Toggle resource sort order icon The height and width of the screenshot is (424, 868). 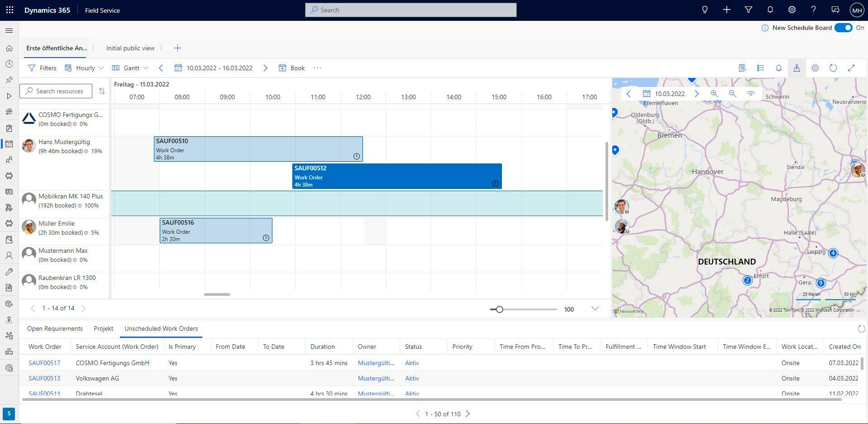(x=102, y=91)
